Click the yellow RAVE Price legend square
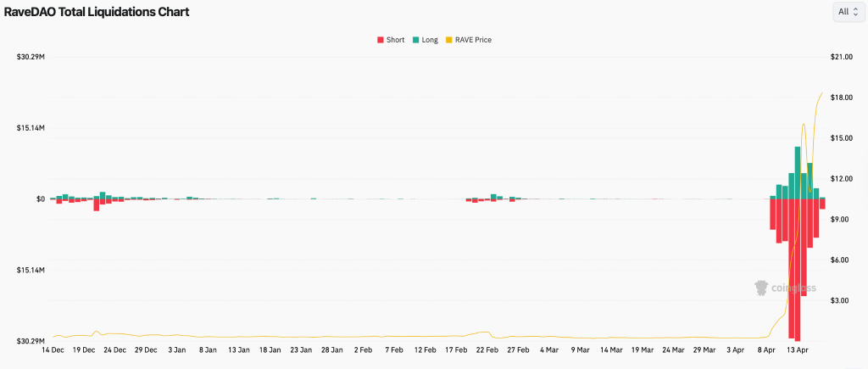Viewport: 868px width, 369px height. tap(448, 40)
